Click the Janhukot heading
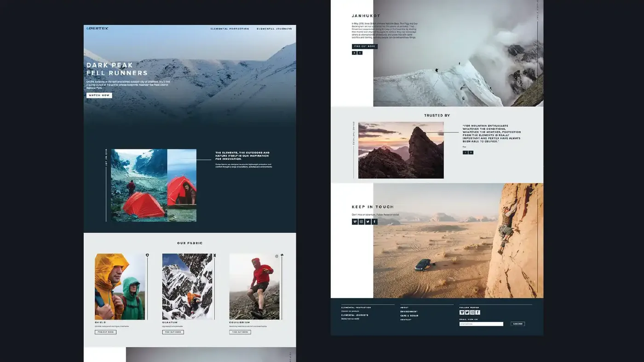Image resolution: width=644 pixels, height=362 pixels. click(366, 16)
